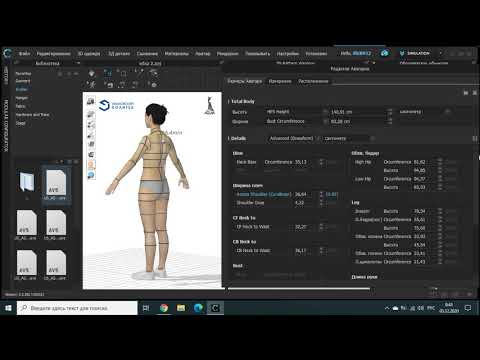Click the running figure simulate tool icon

point(92,85)
